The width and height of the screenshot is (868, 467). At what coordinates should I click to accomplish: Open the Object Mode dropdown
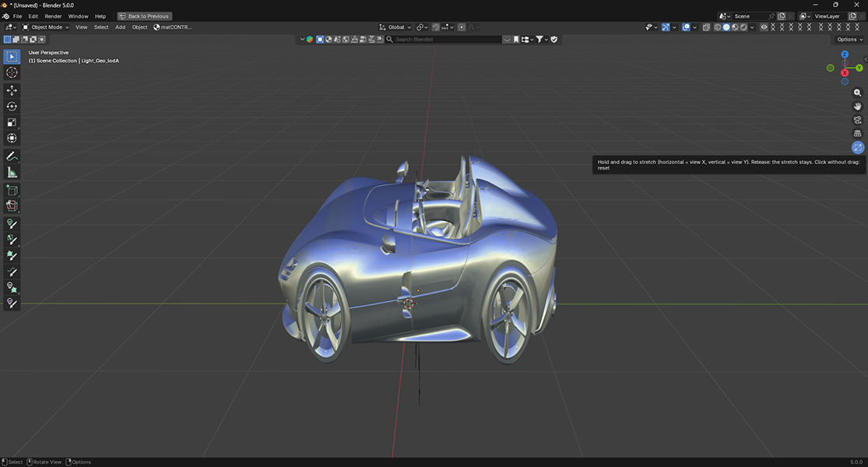(x=45, y=27)
